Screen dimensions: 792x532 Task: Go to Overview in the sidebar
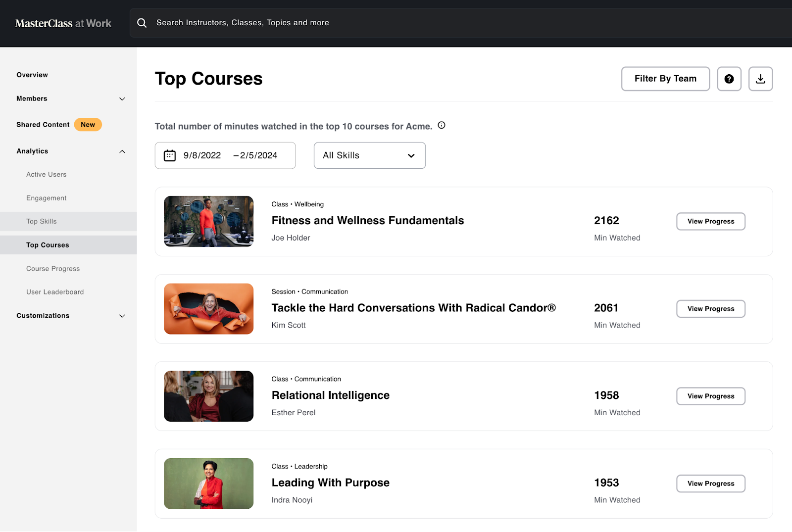tap(32, 75)
